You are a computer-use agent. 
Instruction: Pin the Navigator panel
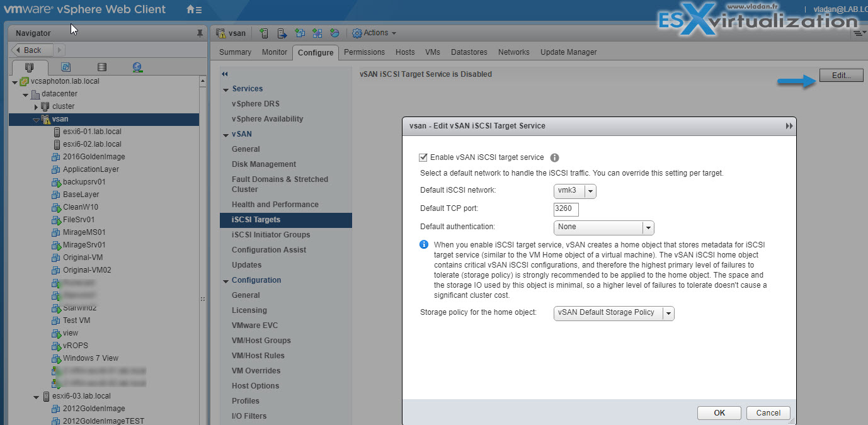(x=200, y=33)
